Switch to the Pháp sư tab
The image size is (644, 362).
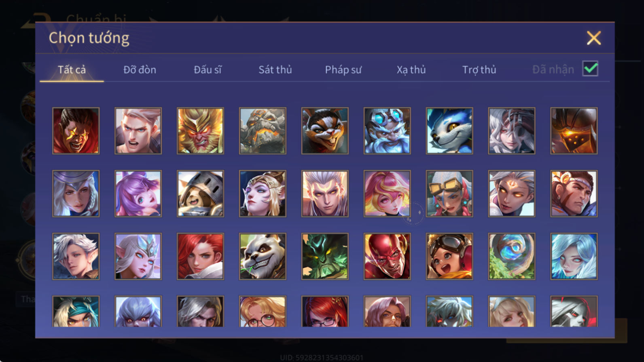tap(343, 69)
